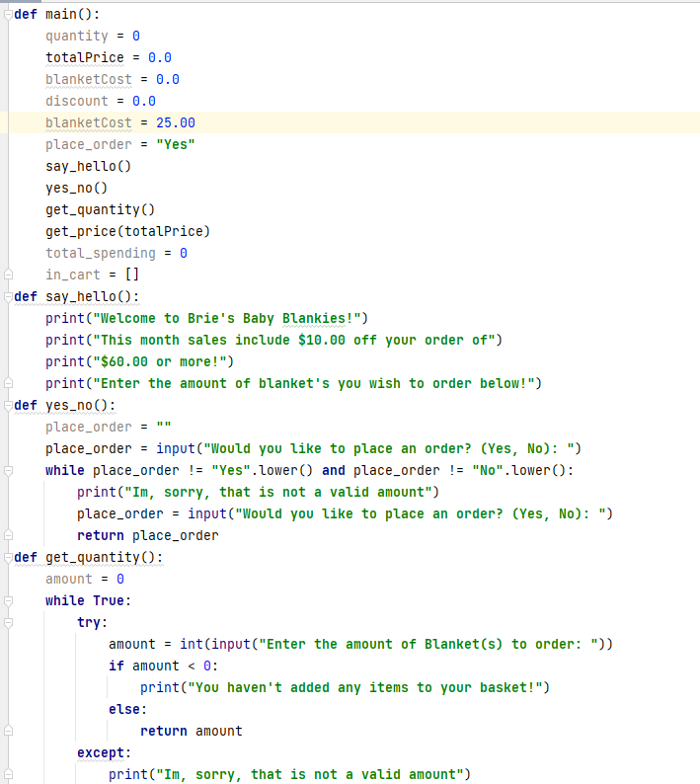Collapse the while True loop fold
The width and height of the screenshot is (700, 784).
coord(8,601)
